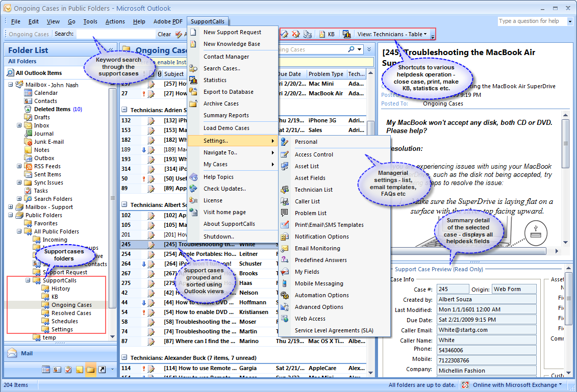Choose Shutdown from SupportCalls menu
Image resolution: width=577 pixels, height=392 pixels.
pos(218,237)
